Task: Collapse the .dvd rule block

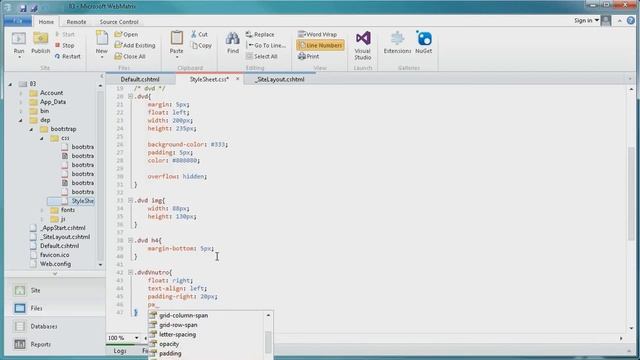Action: tap(130, 96)
